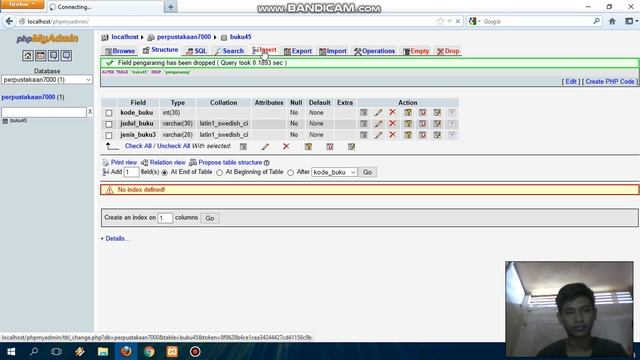Add unique index on judul_buku icon
The height and width of the screenshot is (360, 640).
(x=422, y=124)
